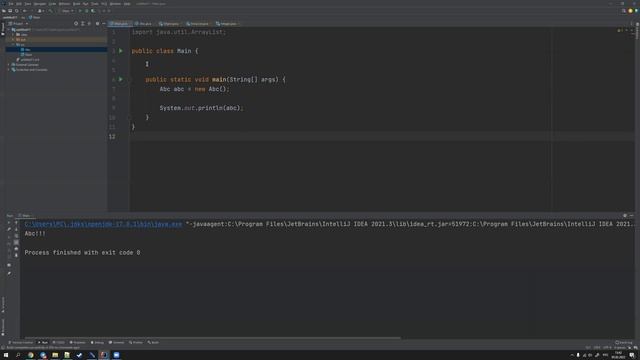Select the .iml file in project tree

coord(28,60)
